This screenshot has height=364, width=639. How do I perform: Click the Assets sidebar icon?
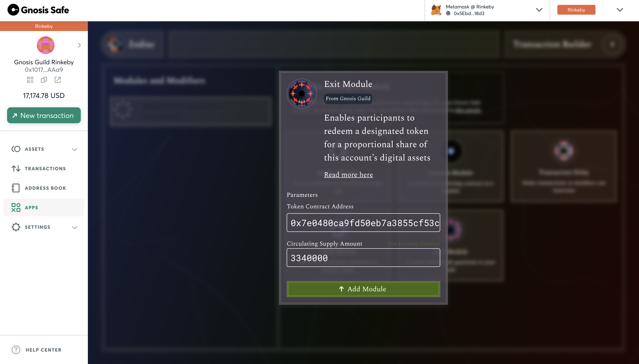16,149
